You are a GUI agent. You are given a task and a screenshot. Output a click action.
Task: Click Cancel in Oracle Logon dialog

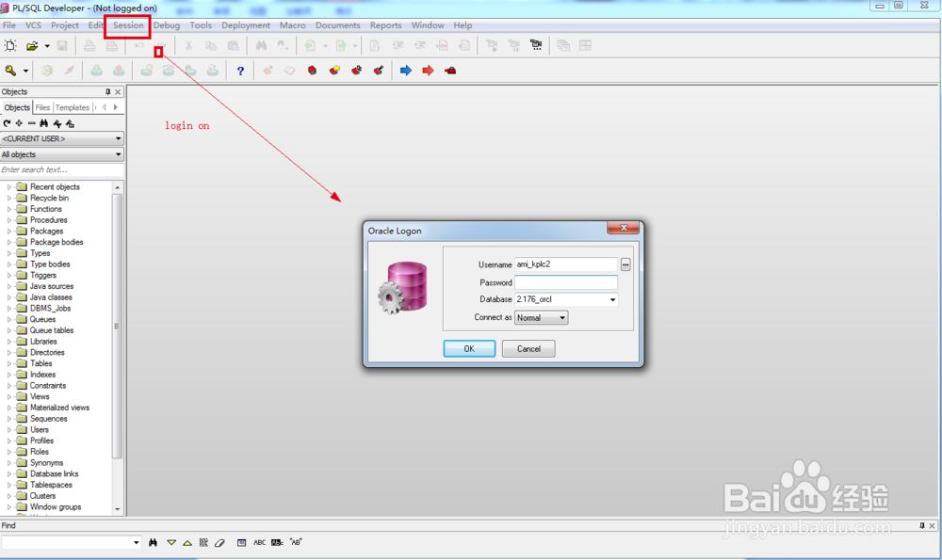528,349
